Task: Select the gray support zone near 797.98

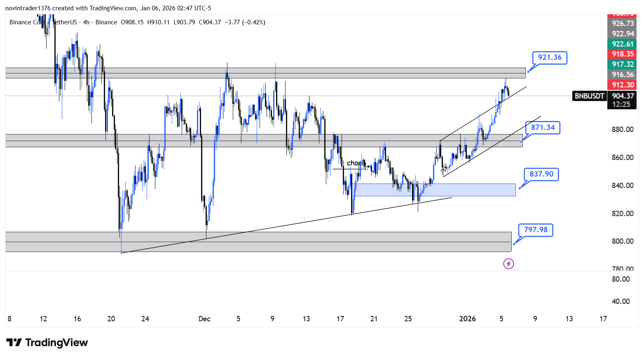Action: click(x=258, y=242)
